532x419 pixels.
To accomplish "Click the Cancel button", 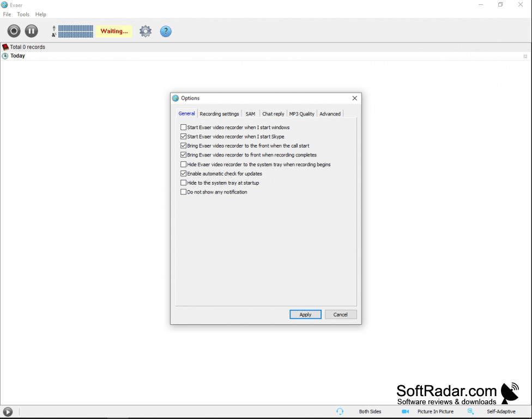I will [340, 314].
